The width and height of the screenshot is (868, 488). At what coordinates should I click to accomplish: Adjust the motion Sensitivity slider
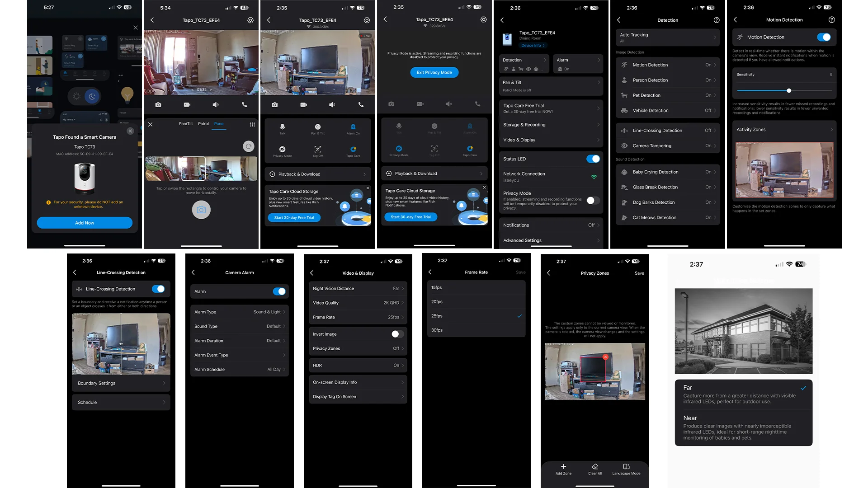tap(788, 91)
